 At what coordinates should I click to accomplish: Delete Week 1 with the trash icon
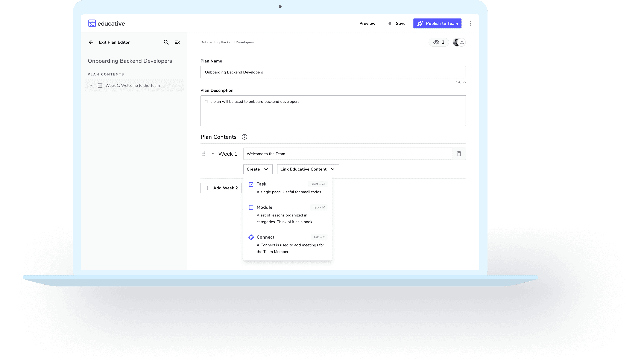(x=459, y=154)
